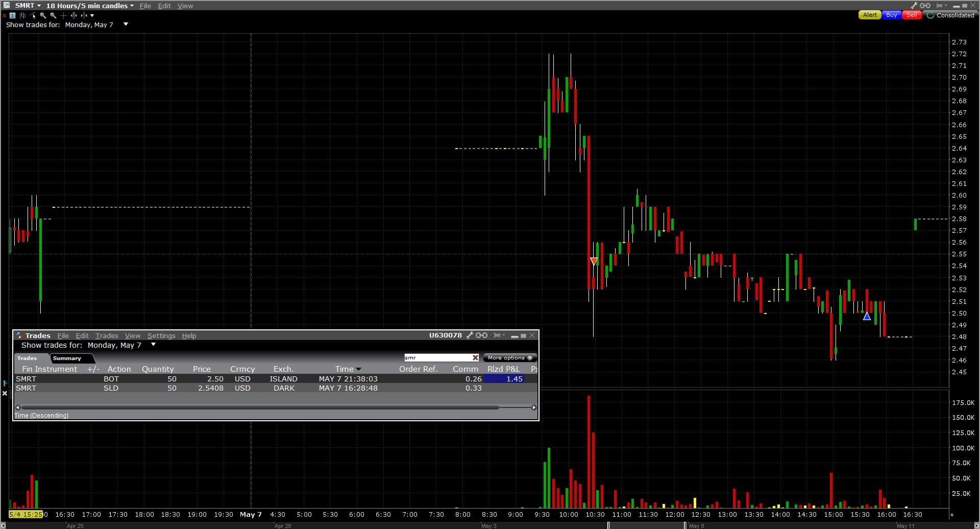Image resolution: width=980 pixels, height=529 pixels.
Task: Click the red X remove icon in chart toolbar
Action: pos(5,15)
